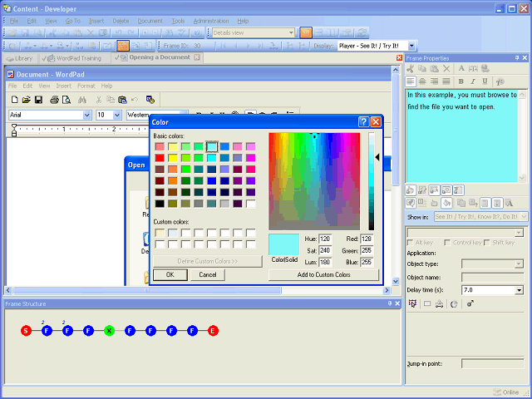The image size is (532, 399).
Task: Open the Go To menu
Action: pos(72,21)
